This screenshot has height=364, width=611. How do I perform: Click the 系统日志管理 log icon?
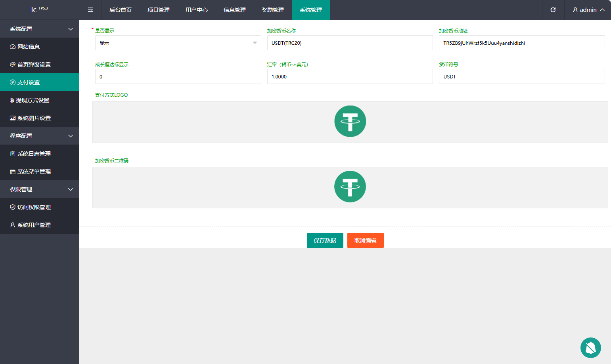pyautogui.click(x=13, y=154)
